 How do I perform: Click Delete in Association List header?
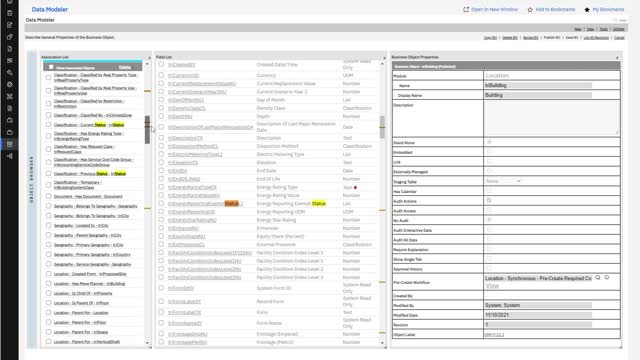[125, 67]
